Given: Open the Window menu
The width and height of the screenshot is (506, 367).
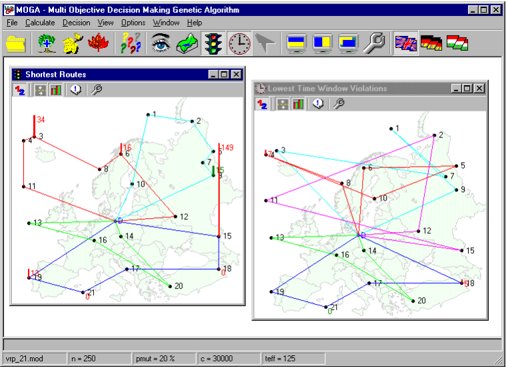Looking at the screenshot, I should 166,23.
